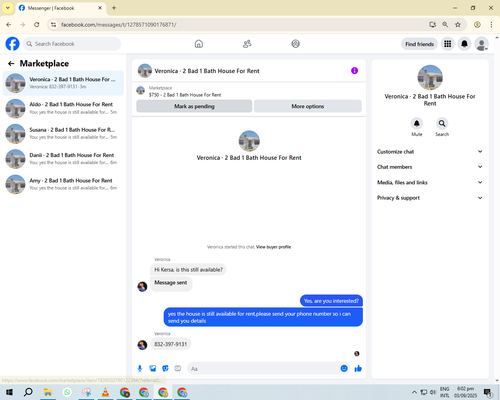
Task: Toggle the purple conversation information icon
Action: [354, 71]
